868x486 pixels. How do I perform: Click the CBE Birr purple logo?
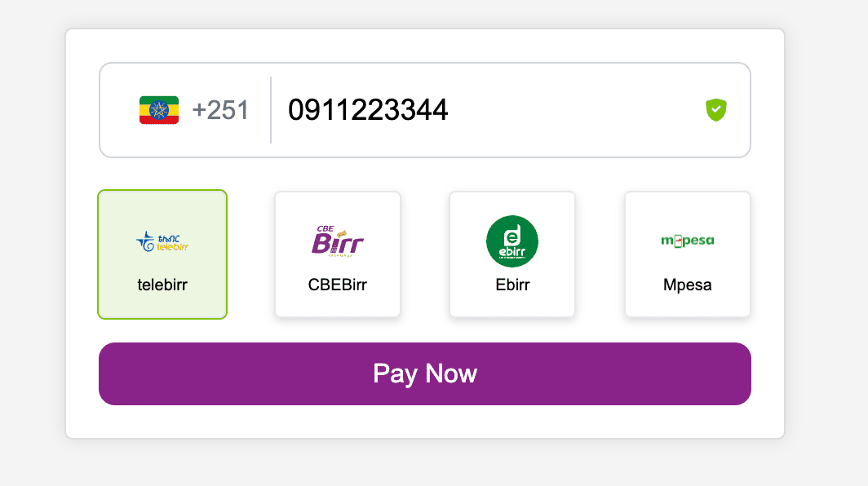point(337,241)
